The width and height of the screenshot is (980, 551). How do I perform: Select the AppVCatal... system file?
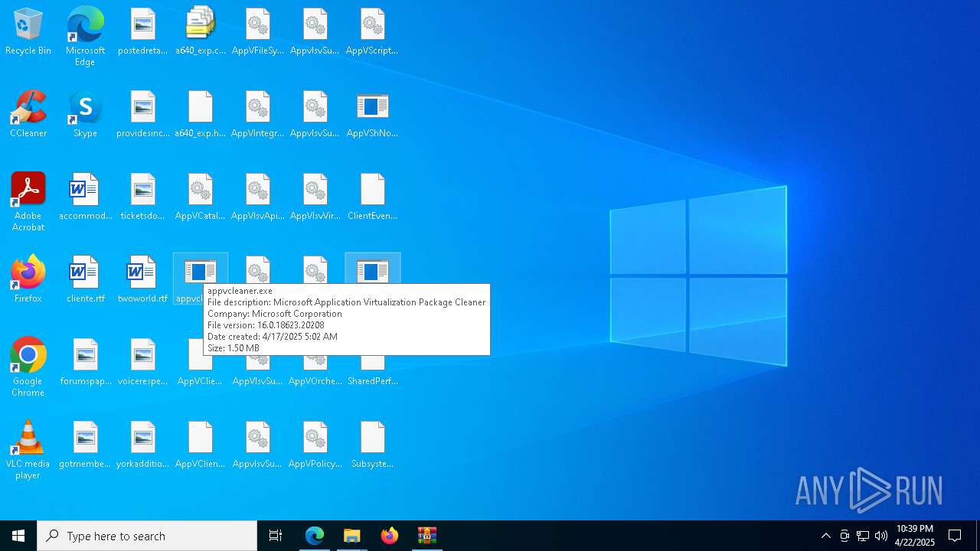[201, 197]
